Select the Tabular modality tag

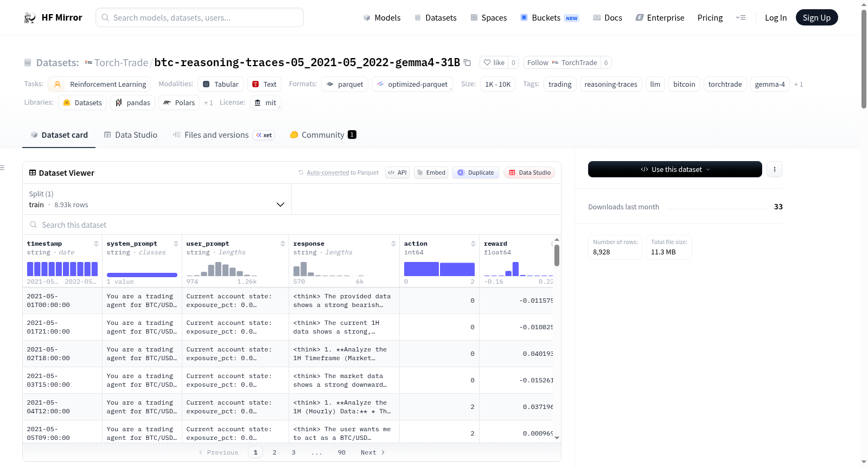[220, 84]
